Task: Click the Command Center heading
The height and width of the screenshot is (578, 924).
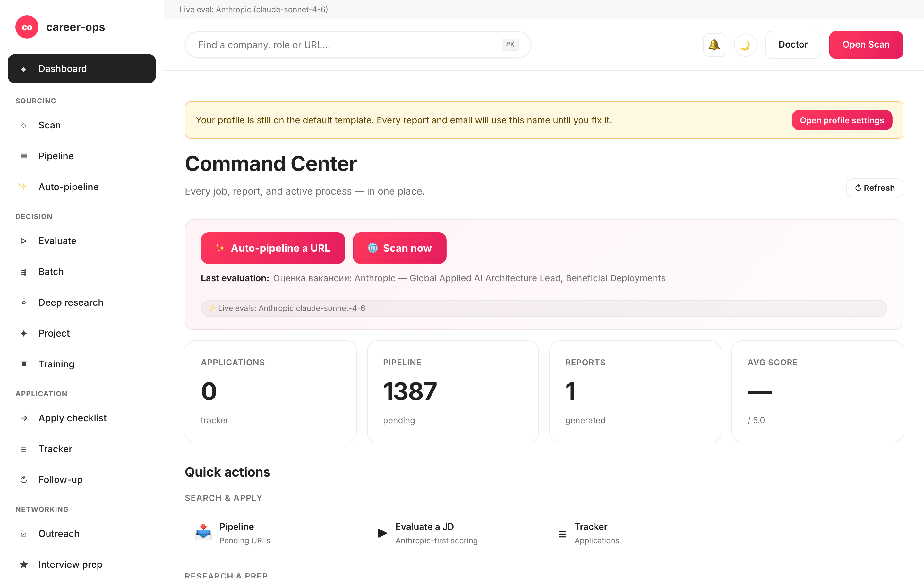Action: click(271, 164)
